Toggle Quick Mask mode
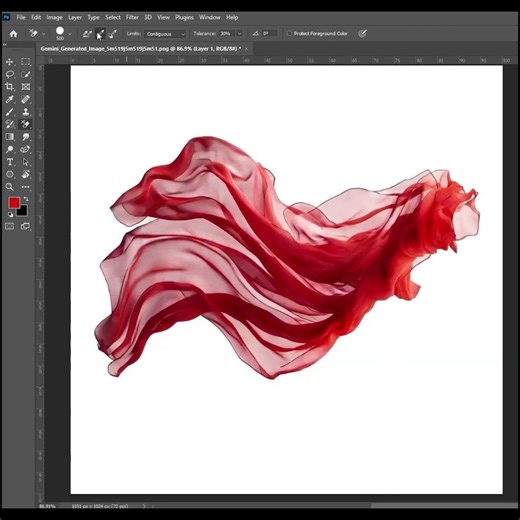520x520 pixels. pos(9,226)
